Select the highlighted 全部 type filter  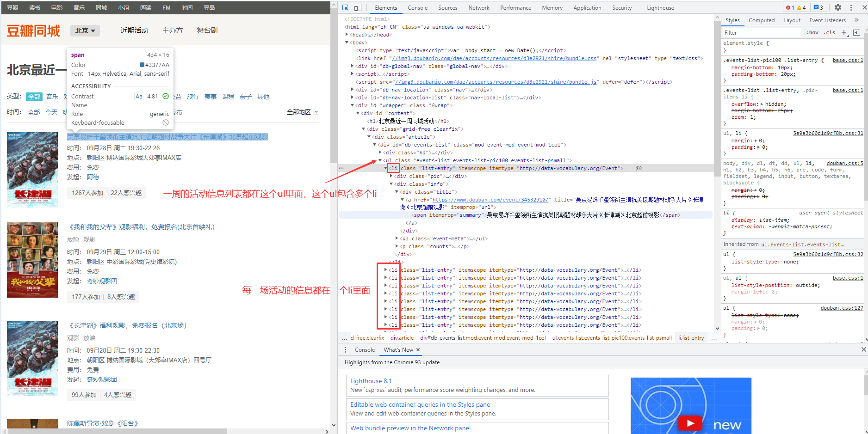click(34, 97)
